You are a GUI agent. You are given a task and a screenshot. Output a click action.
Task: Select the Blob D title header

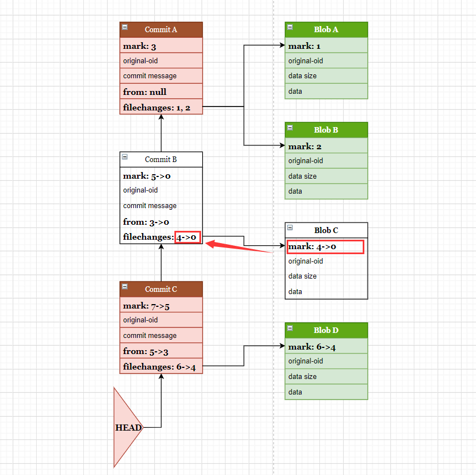pyautogui.click(x=327, y=330)
